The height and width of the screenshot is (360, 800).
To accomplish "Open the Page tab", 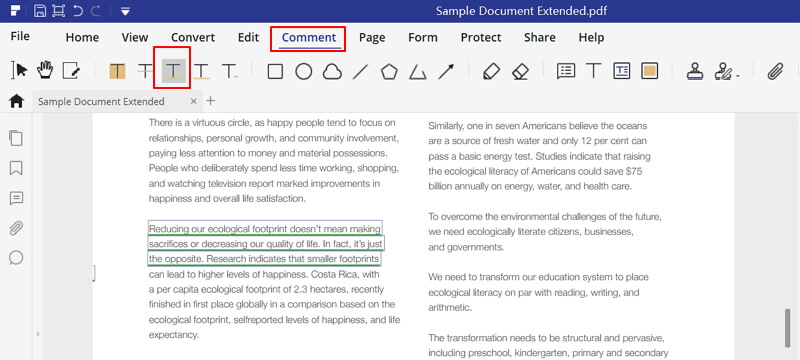I will pos(372,37).
